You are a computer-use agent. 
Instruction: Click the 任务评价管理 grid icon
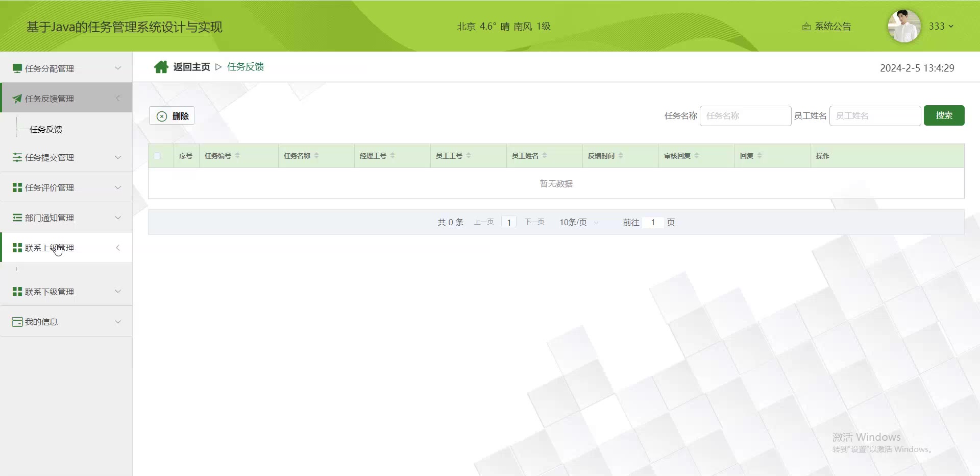click(17, 187)
